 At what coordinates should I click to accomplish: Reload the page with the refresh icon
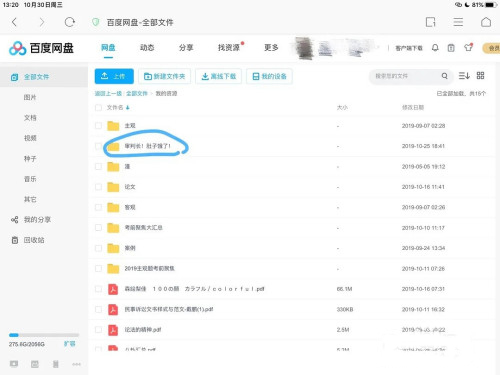(x=69, y=22)
